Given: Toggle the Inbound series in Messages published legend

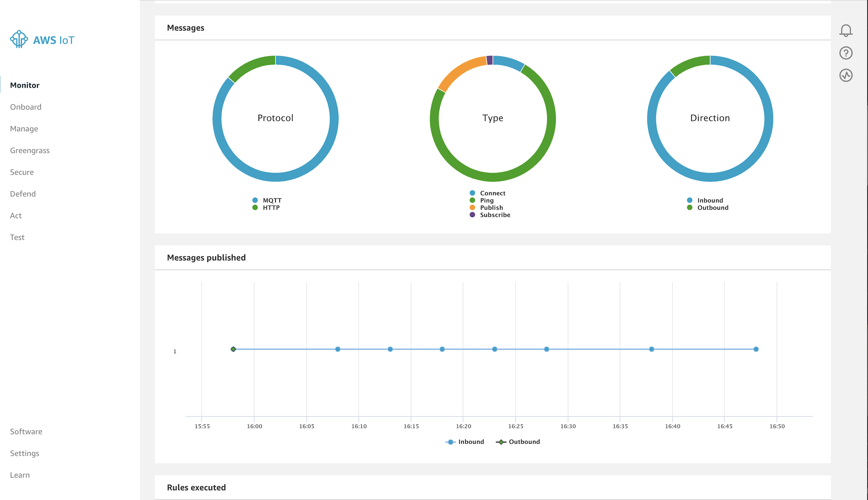Looking at the screenshot, I should [x=465, y=441].
